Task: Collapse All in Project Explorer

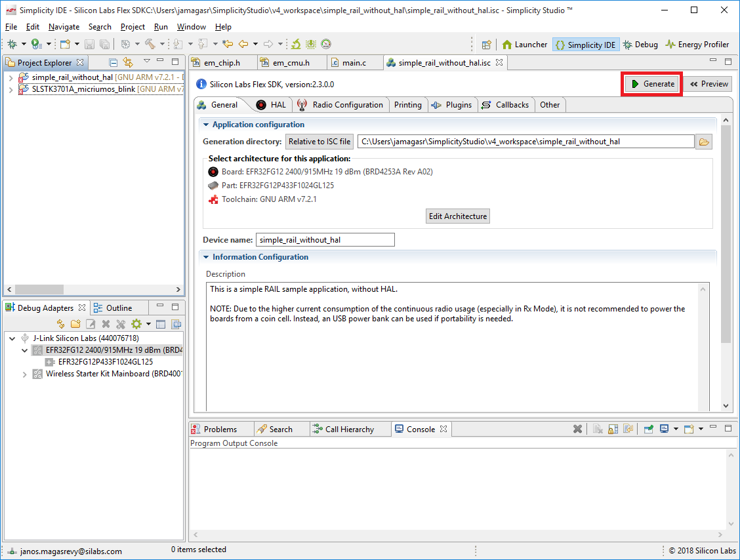Action: tap(113, 62)
